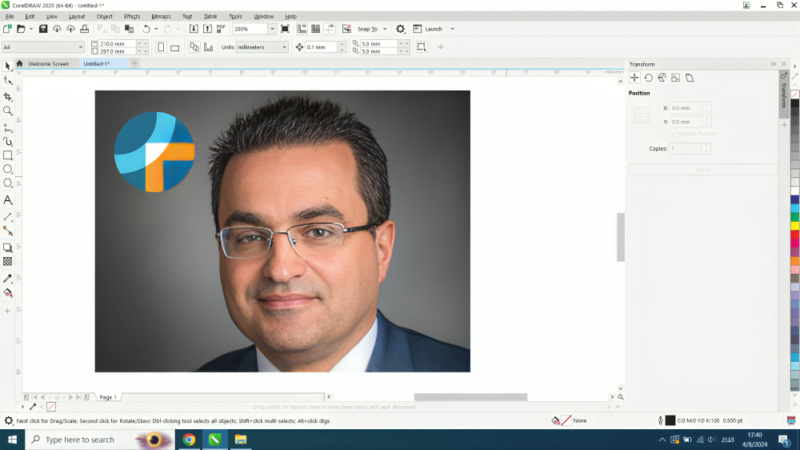The image size is (800, 450).
Task: Choose the Rectangle tool
Action: pos(8,156)
